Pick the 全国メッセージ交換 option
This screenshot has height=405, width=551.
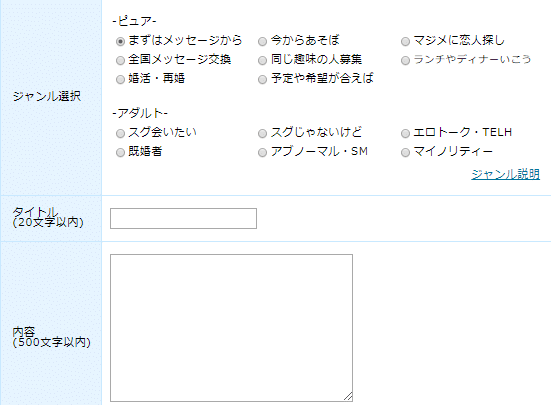coord(120,60)
